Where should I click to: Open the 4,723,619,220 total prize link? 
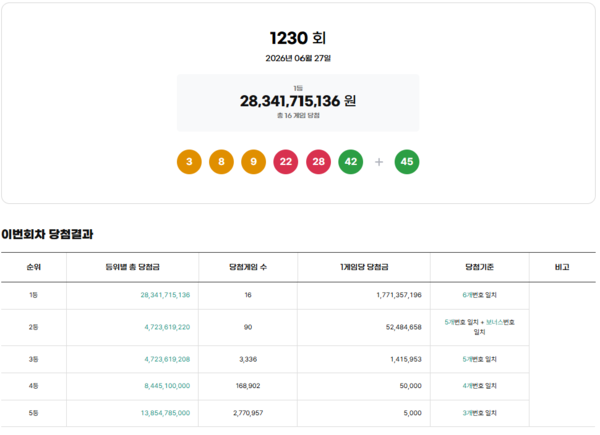(167, 327)
